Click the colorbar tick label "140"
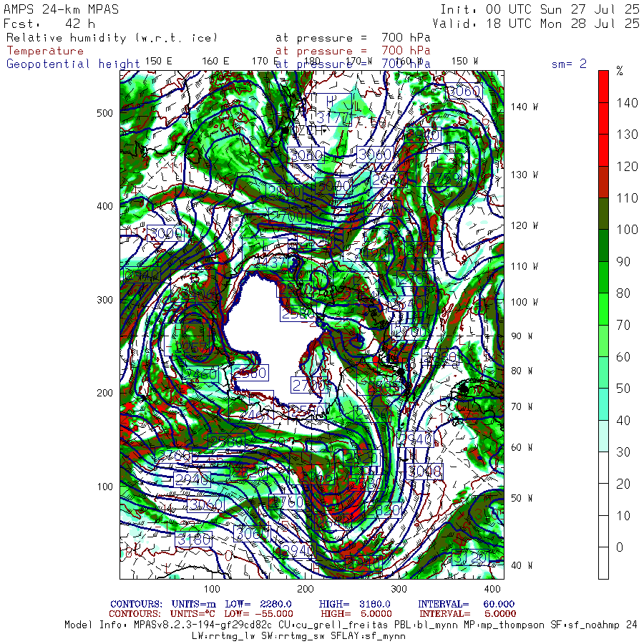644x644 pixels. (x=627, y=102)
